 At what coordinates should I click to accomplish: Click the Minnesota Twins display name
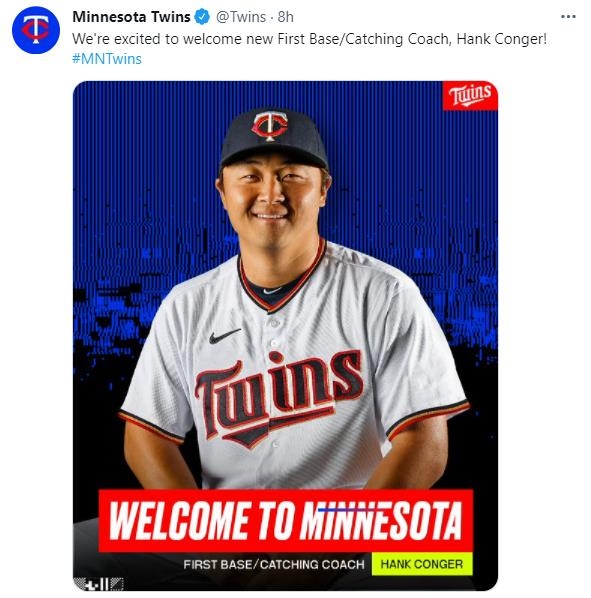(x=131, y=17)
